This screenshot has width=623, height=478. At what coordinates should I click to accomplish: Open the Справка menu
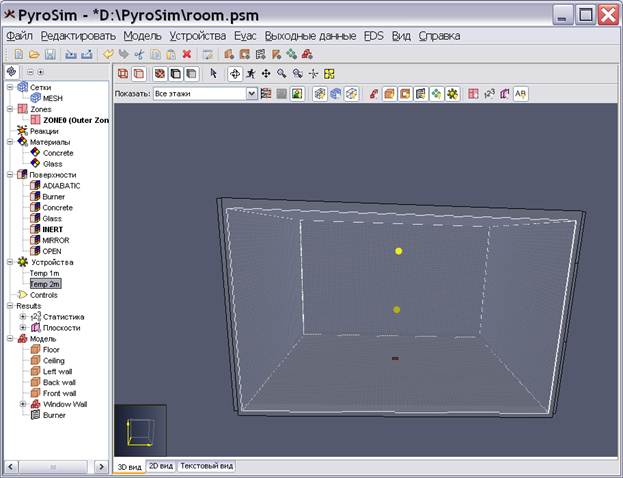[439, 36]
